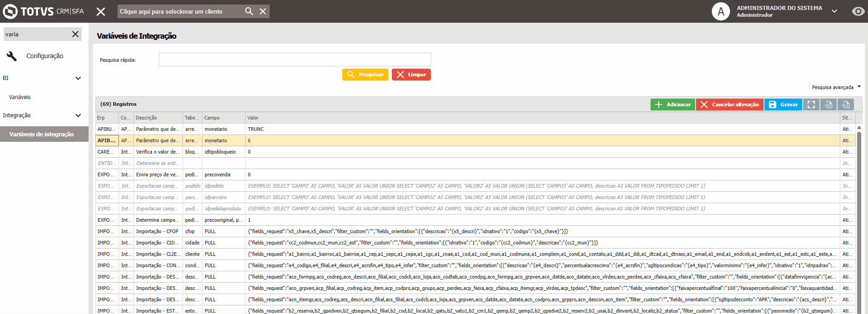Close the side menu with the top X

point(101,11)
